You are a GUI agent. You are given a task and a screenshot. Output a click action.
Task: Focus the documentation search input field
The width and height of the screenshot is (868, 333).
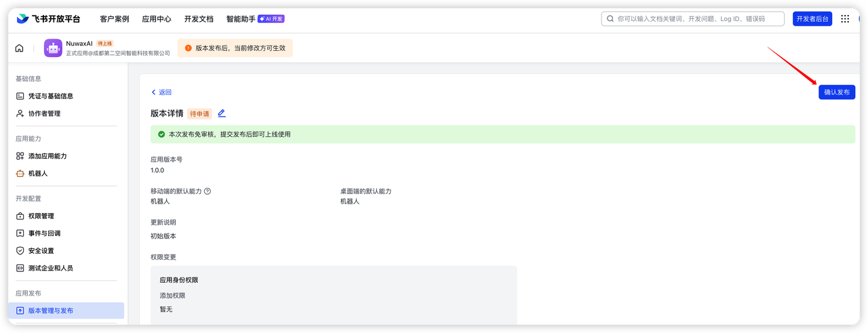(692, 19)
